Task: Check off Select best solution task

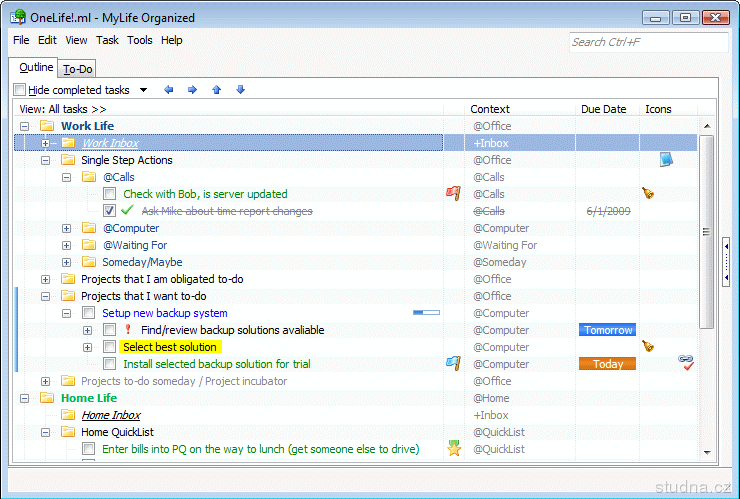Action: pos(109,347)
